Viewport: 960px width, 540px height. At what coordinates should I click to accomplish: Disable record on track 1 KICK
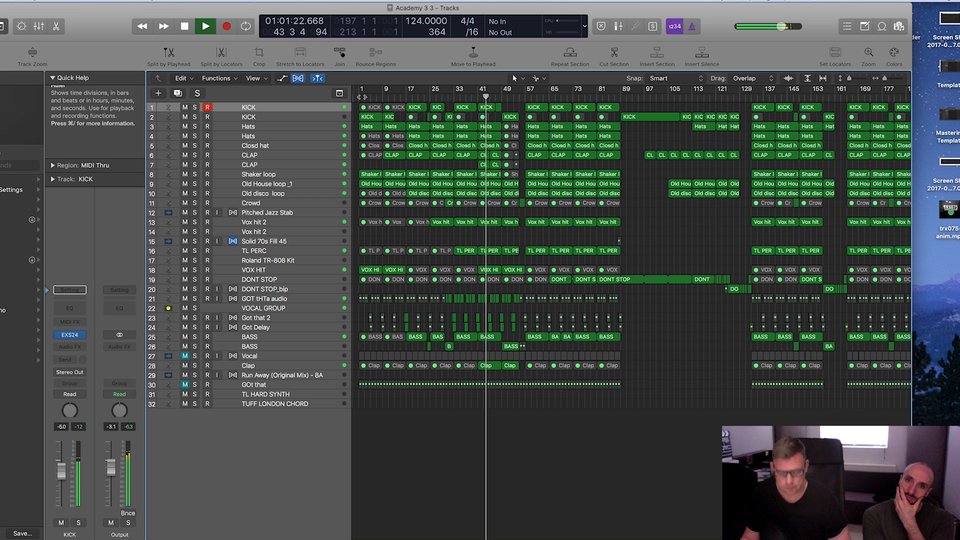(x=207, y=107)
